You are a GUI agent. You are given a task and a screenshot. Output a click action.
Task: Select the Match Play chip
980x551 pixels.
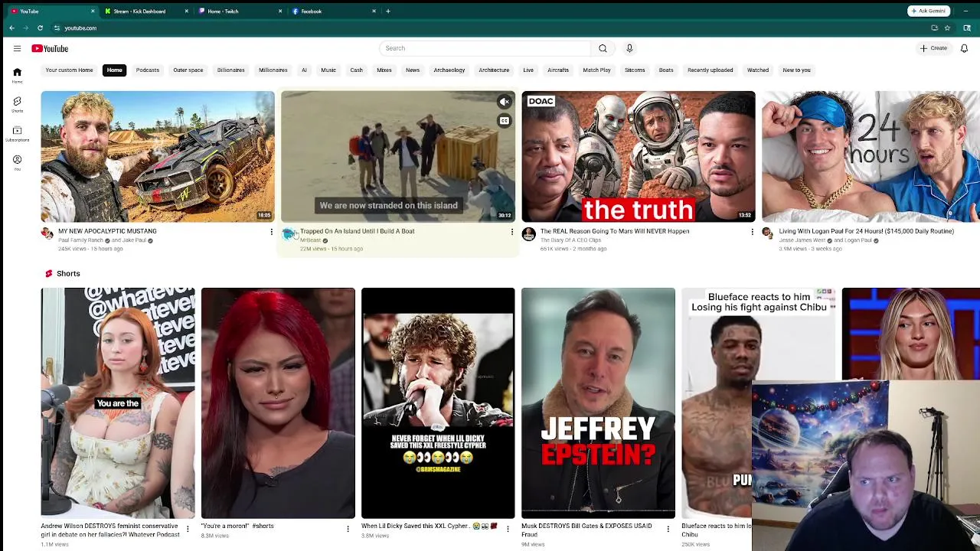point(596,70)
